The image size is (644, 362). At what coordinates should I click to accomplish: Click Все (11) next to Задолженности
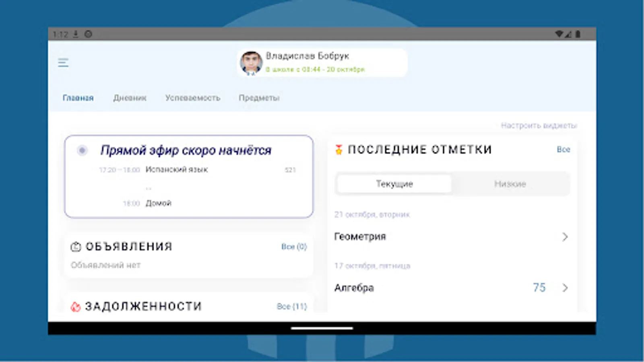291,306
